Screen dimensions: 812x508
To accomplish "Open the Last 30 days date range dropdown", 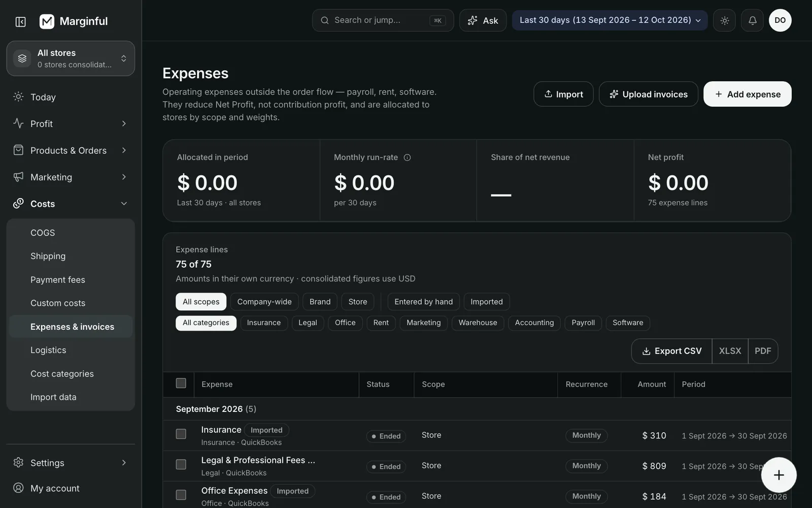I will pyautogui.click(x=610, y=20).
